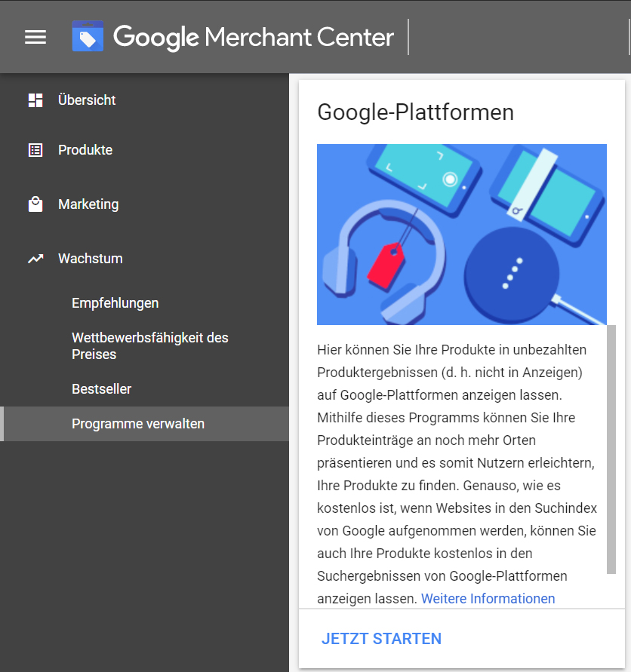This screenshot has height=672, width=631.
Task: Open the Produkte section
Action: [85, 150]
